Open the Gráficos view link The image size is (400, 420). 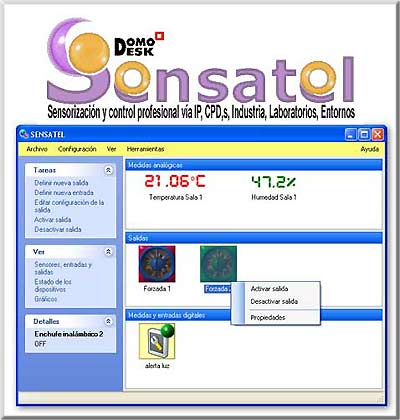(x=46, y=299)
